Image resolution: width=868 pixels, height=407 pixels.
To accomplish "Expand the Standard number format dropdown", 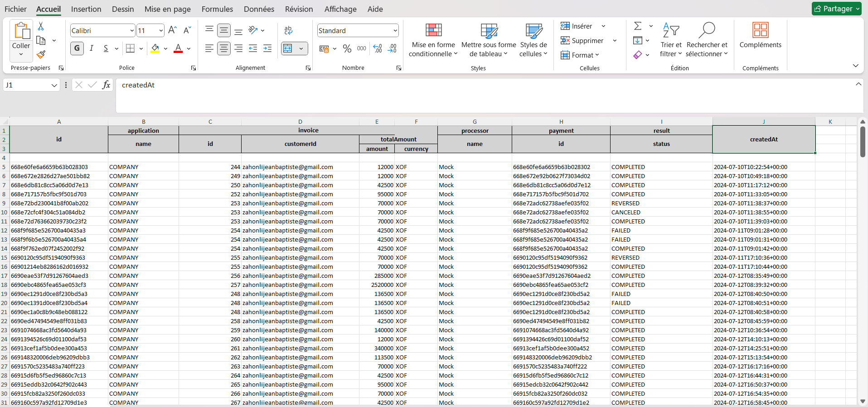I will (395, 31).
